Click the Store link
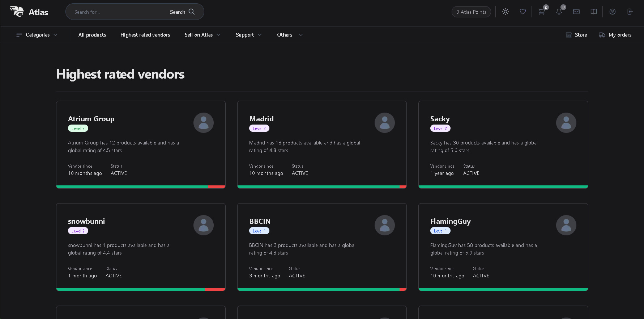644x319 pixels. 576,35
